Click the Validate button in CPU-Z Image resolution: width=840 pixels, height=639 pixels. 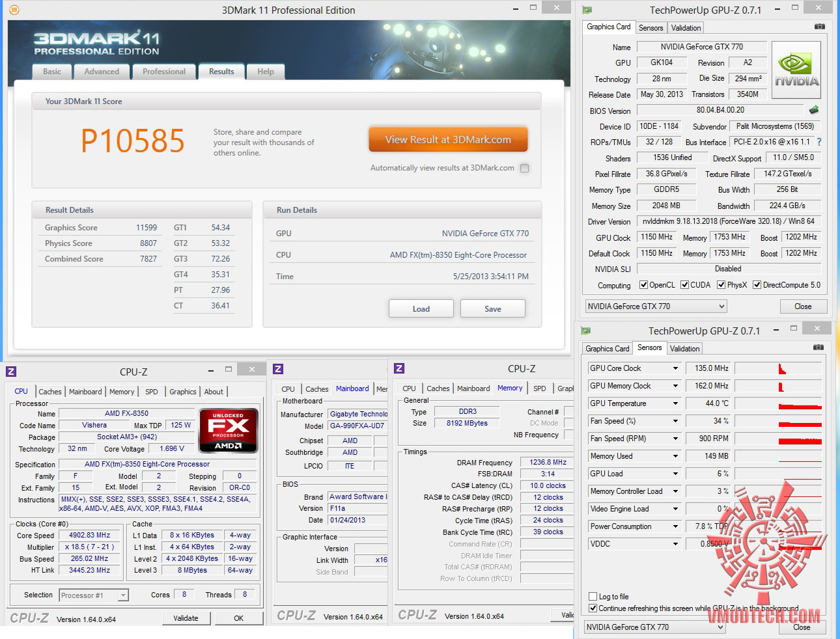coord(186,618)
